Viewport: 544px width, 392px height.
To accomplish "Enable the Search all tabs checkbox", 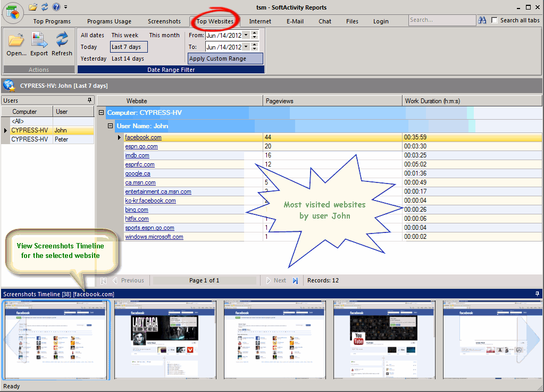I will 495,20.
